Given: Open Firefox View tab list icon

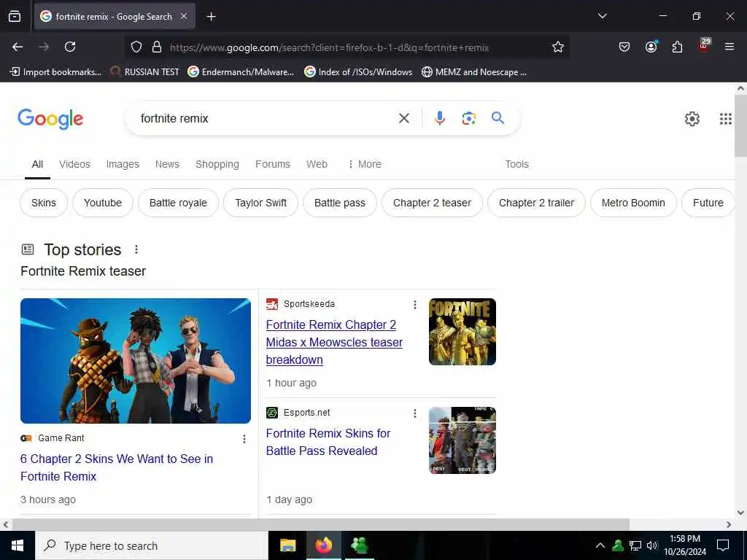Looking at the screenshot, I should click(x=15, y=16).
